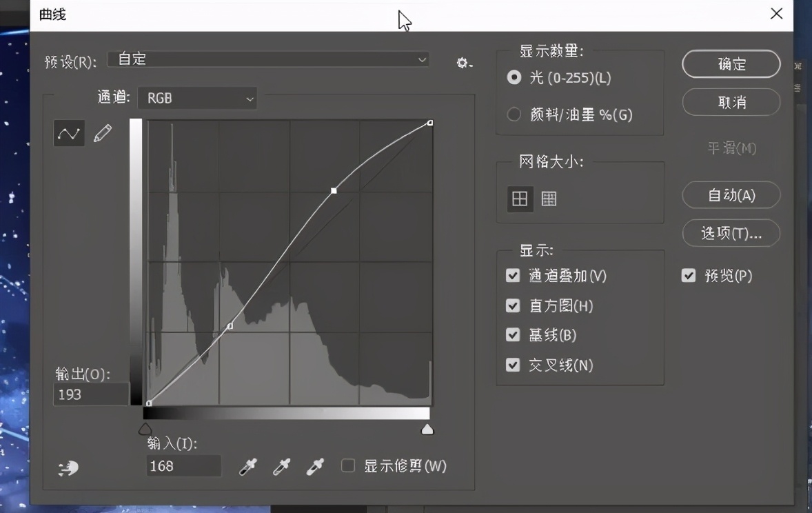Select the lower curve control point
Viewport: 812px width, 513px height.
[230, 326]
